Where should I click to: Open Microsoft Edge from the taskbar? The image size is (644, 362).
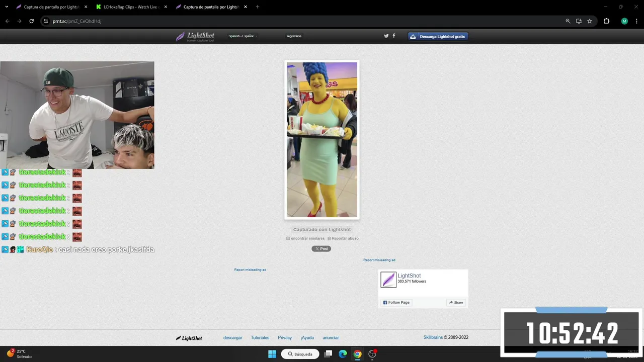(x=343, y=354)
